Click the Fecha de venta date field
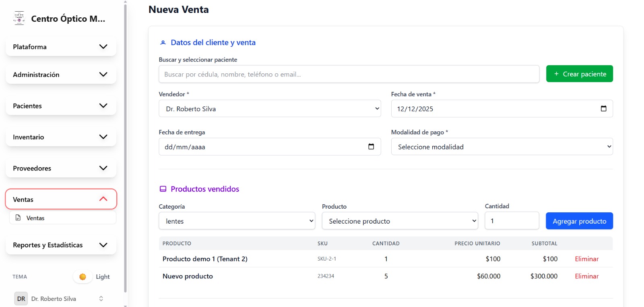Image resolution: width=644 pixels, height=307 pixels. pos(502,109)
